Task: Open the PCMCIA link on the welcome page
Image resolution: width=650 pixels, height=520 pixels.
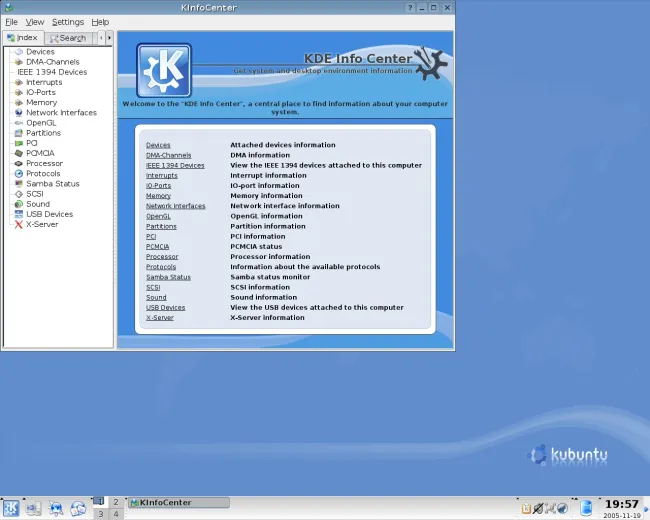Action: tap(158, 247)
